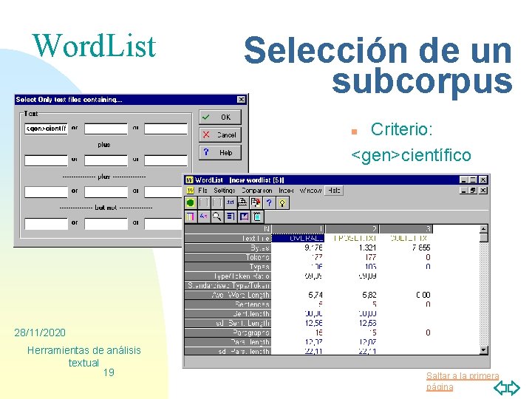This screenshot has width=532, height=399.
Task: Click the 'Sentences' row label
Action: point(228,304)
